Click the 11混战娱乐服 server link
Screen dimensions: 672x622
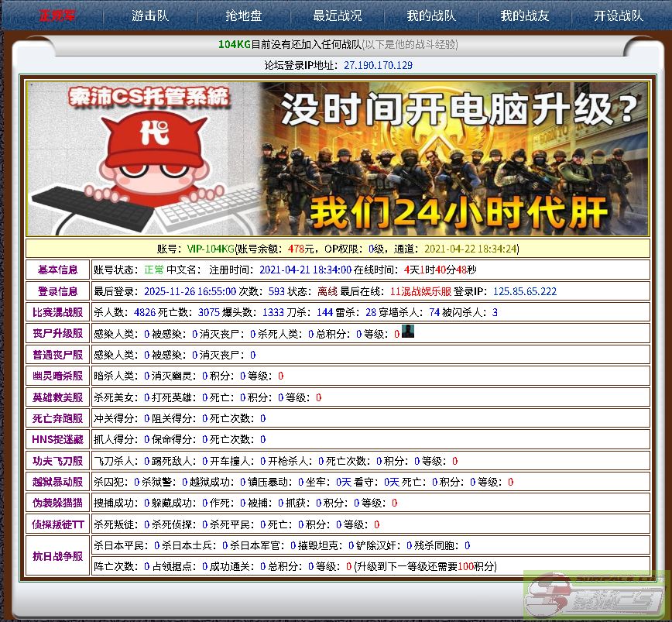pos(420,291)
